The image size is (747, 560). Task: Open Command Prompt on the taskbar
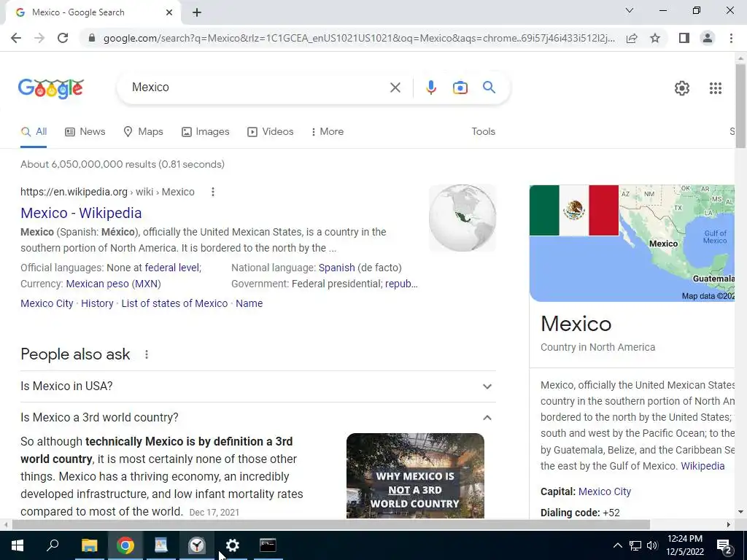coord(268,545)
